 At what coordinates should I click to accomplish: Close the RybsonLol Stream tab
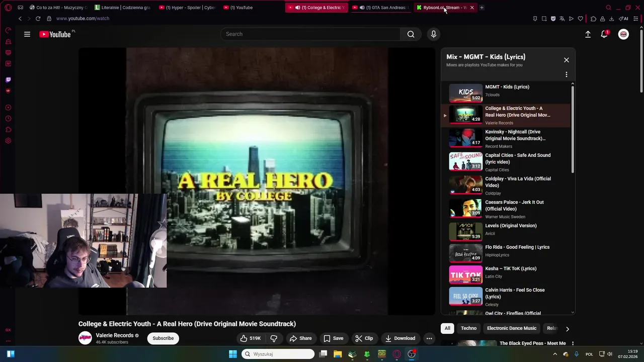[472, 8]
